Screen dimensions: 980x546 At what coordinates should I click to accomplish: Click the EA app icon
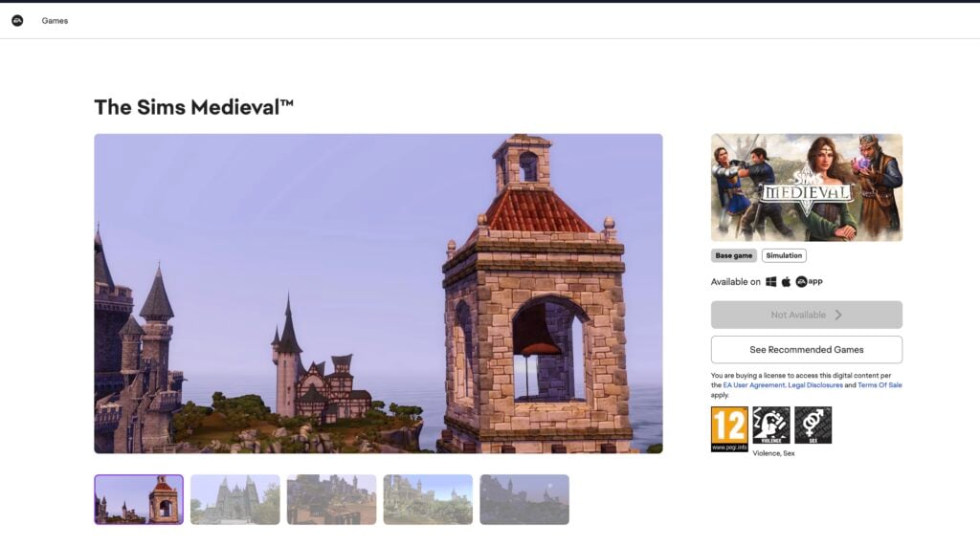point(809,282)
